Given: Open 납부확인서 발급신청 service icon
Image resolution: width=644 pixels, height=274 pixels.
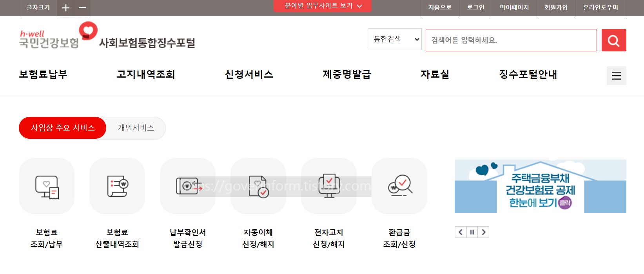Looking at the screenshot, I should pyautogui.click(x=188, y=186).
